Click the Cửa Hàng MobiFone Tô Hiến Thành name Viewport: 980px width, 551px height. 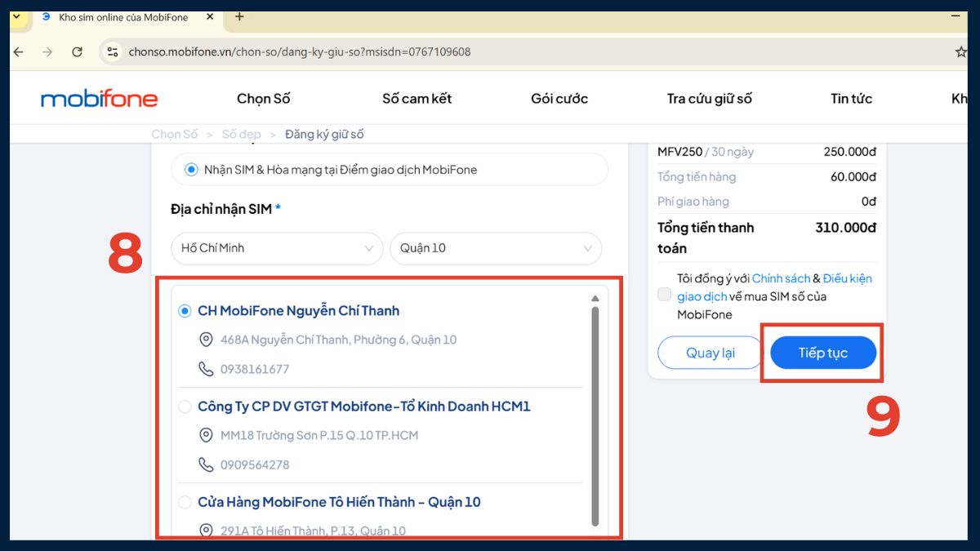(x=339, y=502)
